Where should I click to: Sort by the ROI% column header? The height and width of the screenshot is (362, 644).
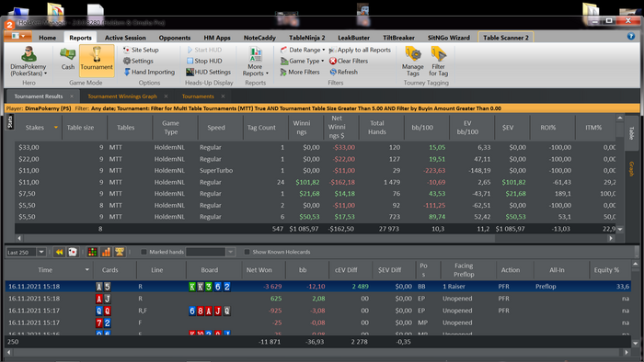point(548,128)
